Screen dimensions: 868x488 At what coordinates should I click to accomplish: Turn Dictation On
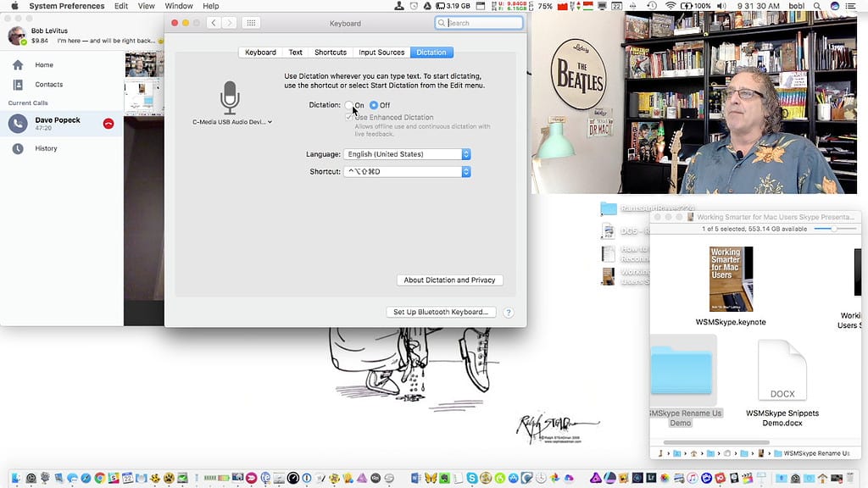(x=349, y=105)
